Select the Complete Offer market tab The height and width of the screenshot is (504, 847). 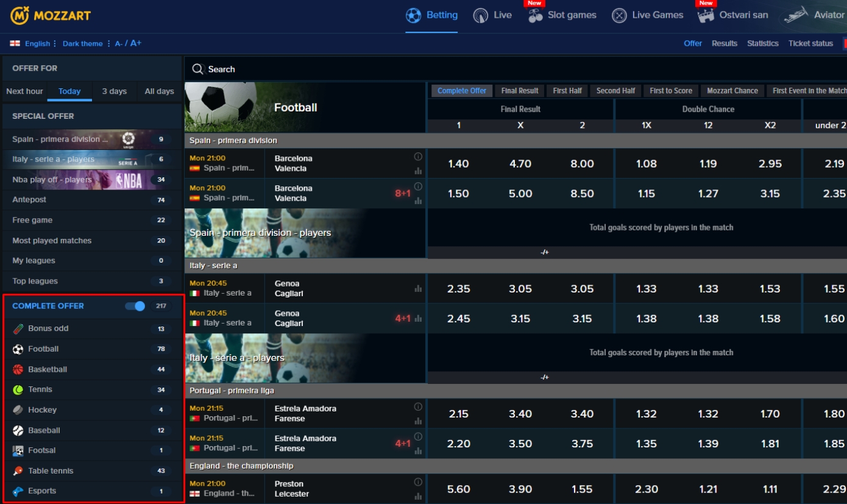coord(462,91)
